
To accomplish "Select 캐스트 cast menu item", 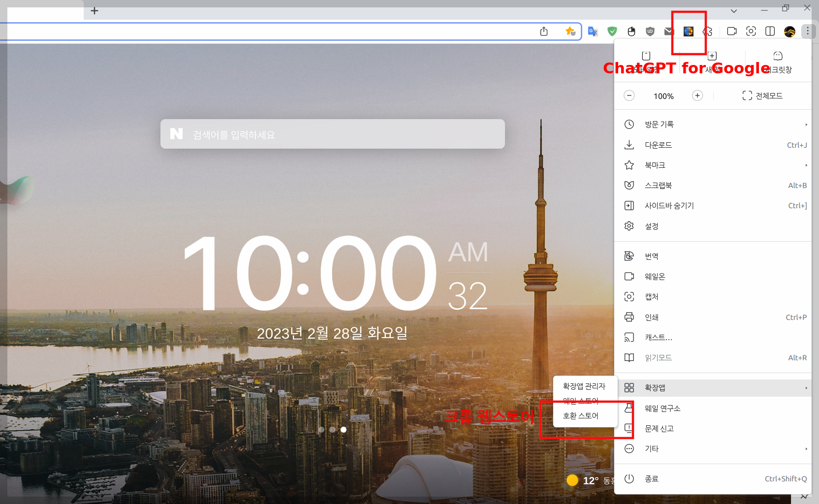I will point(713,337).
